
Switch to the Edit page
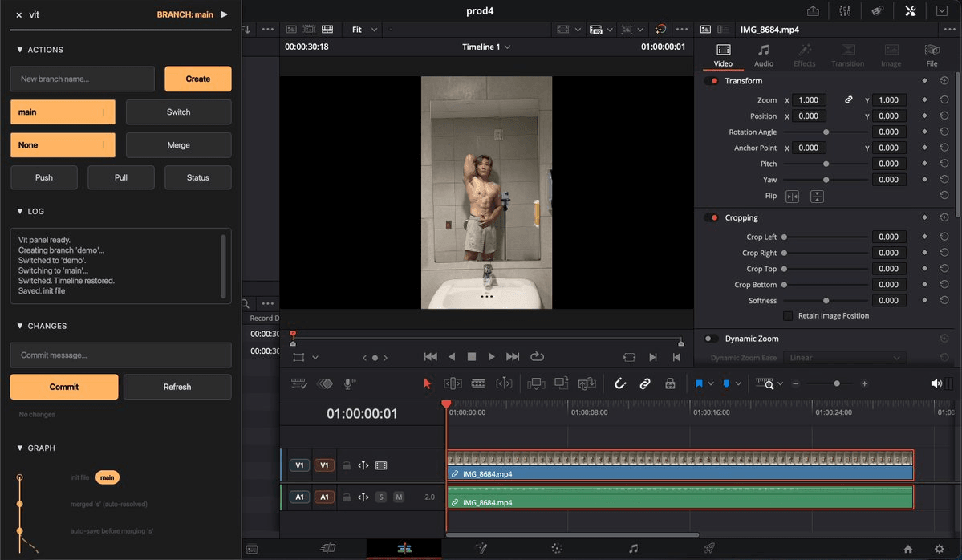404,548
